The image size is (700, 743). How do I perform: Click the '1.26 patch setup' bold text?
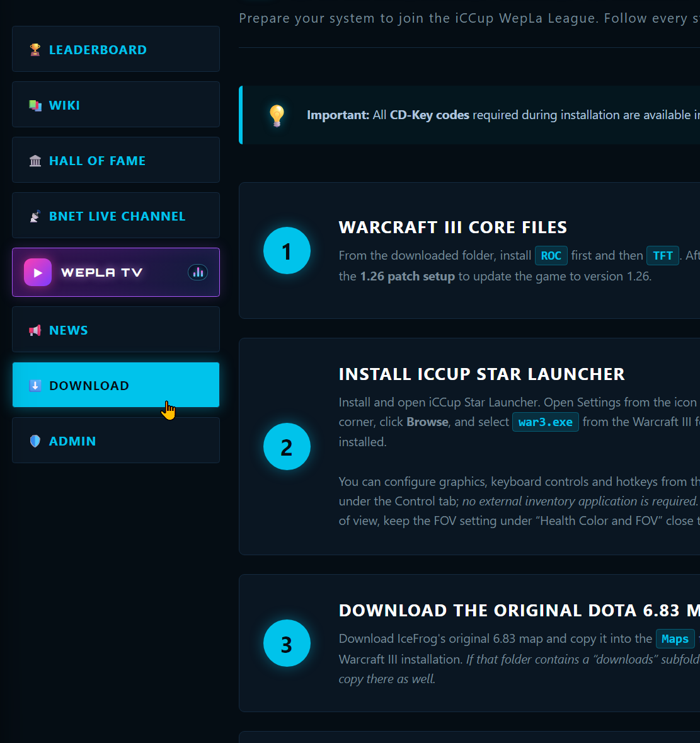(x=407, y=276)
